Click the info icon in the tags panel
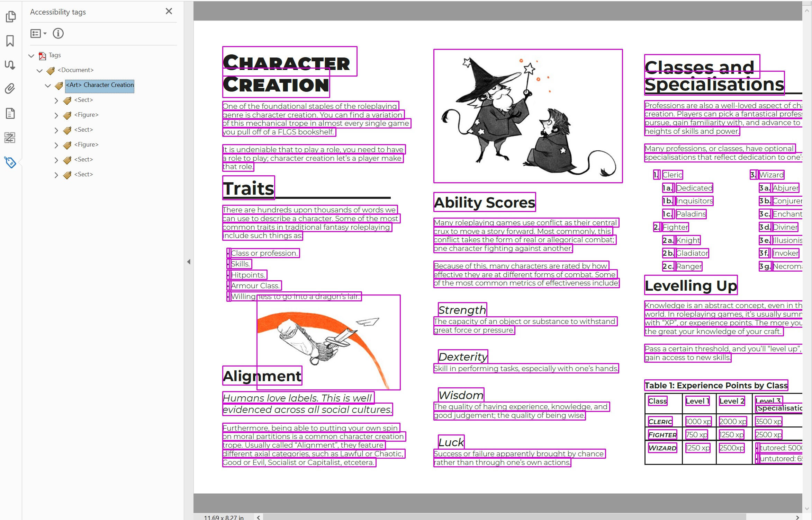 tap(58, 33)
